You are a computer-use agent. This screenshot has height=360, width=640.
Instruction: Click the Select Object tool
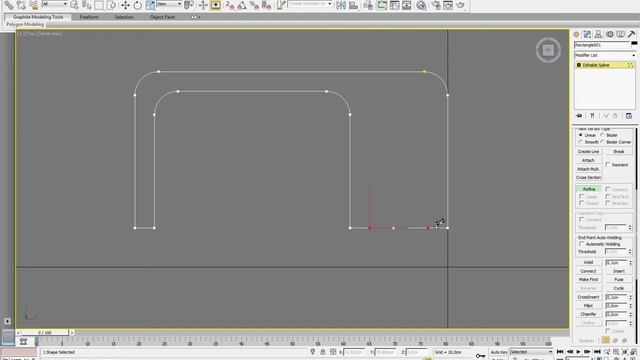(x=74, y=5)
